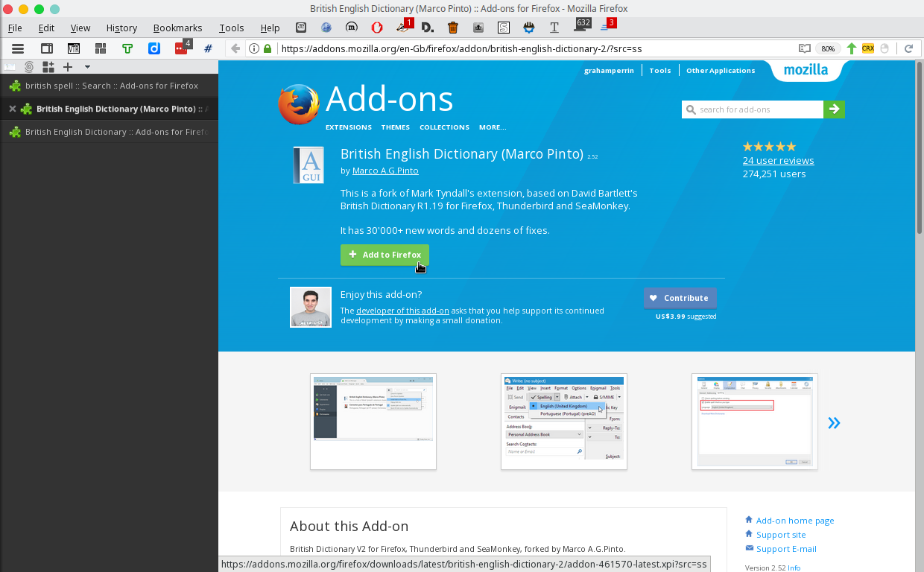Click the hard-hat gear icon
924x572 pixels.
tap(529, 28)
